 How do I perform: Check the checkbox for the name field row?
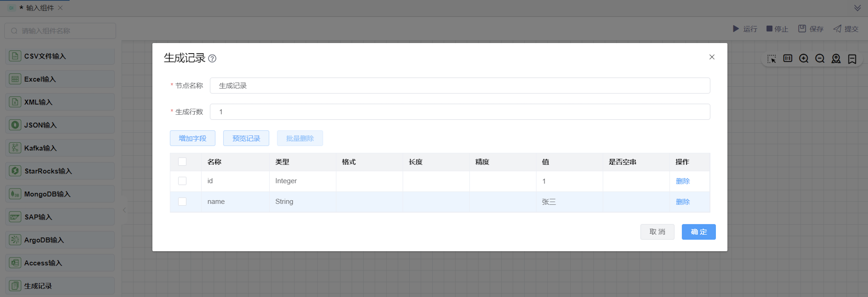[x=182, y=201]
